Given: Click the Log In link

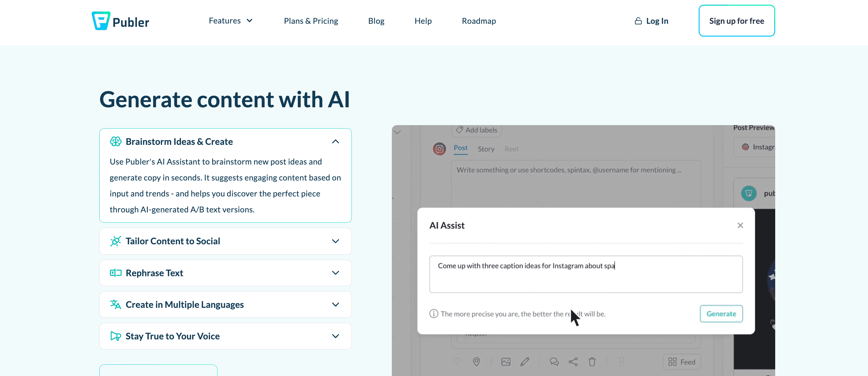Looking at the screenshot, I should pos(657,21).
